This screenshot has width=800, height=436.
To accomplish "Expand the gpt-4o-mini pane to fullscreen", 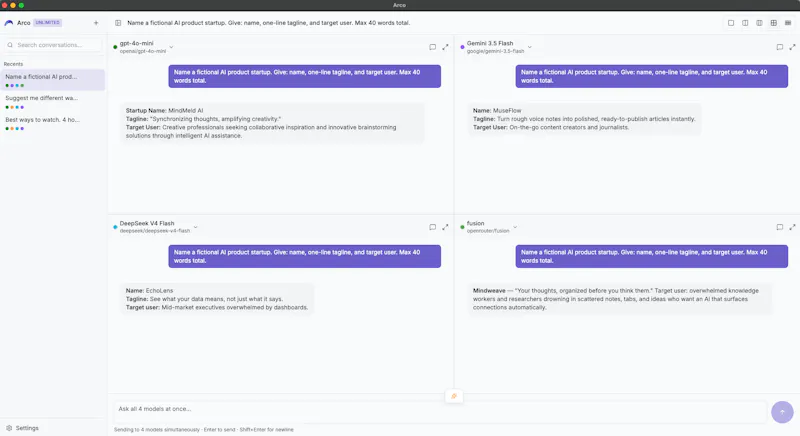I will click(445, 47).
